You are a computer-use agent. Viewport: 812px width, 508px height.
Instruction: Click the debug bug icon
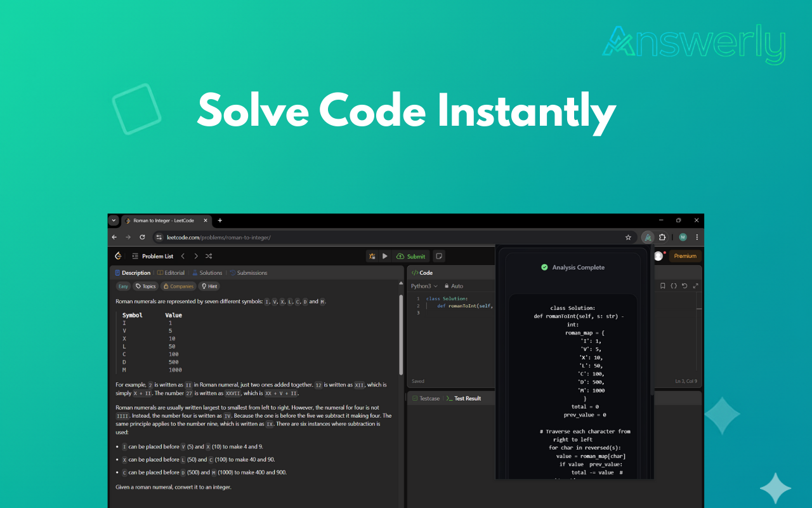[x=372, y=256]
